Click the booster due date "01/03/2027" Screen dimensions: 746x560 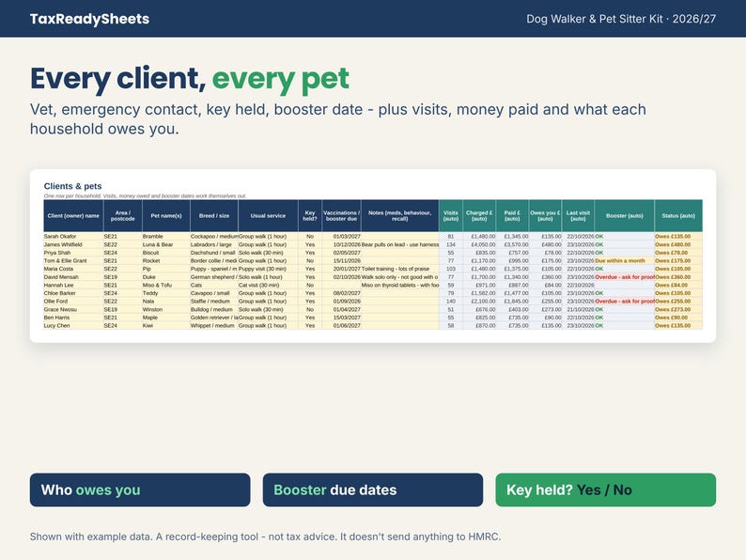tap(342, 236)
